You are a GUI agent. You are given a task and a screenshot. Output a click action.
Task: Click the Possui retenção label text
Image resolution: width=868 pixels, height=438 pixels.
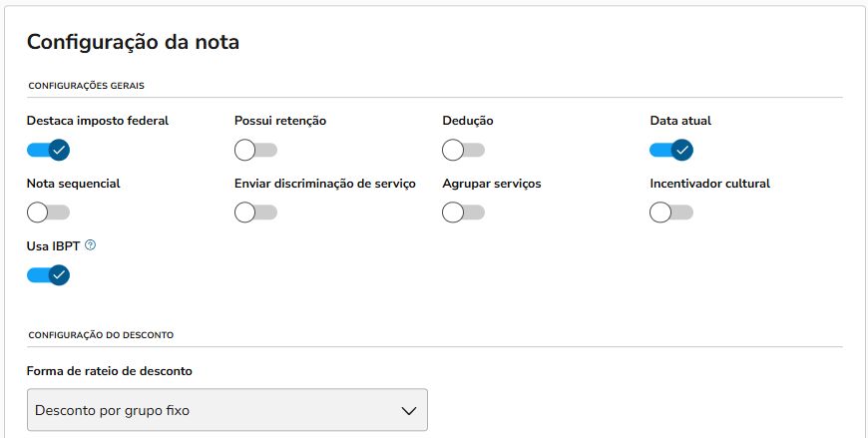tap(280, 121)
